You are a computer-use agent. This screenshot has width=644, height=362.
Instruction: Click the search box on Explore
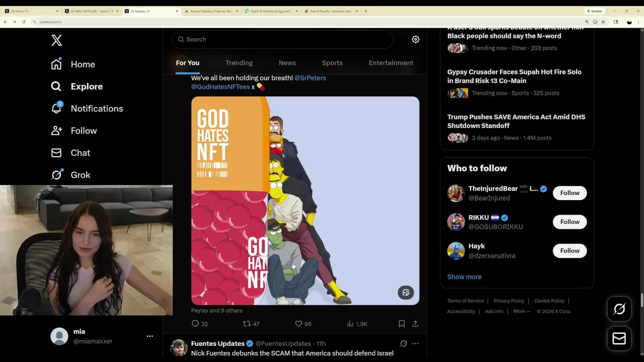coord(282,39)
